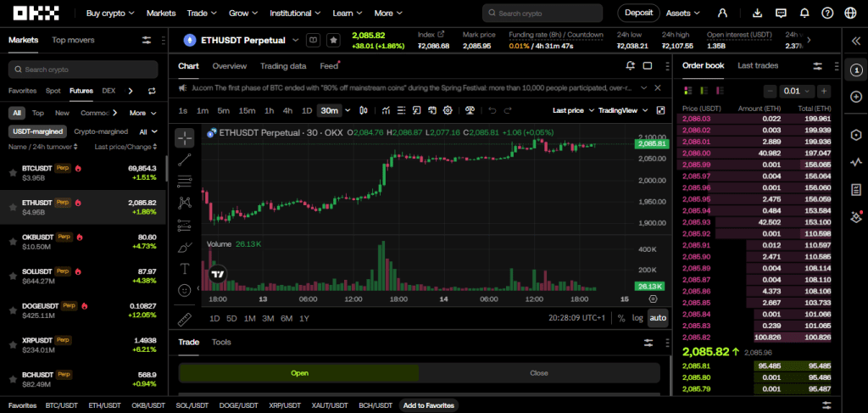This screenshot has width=868, height=413.
Task: Select the XABCD pattern tool
Action: coord(184,204)
